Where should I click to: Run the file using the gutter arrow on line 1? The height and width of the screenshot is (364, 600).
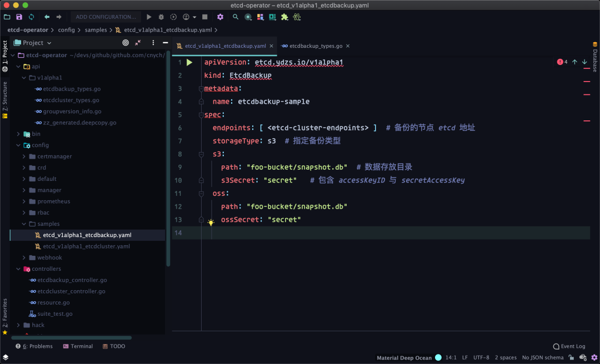189,63
